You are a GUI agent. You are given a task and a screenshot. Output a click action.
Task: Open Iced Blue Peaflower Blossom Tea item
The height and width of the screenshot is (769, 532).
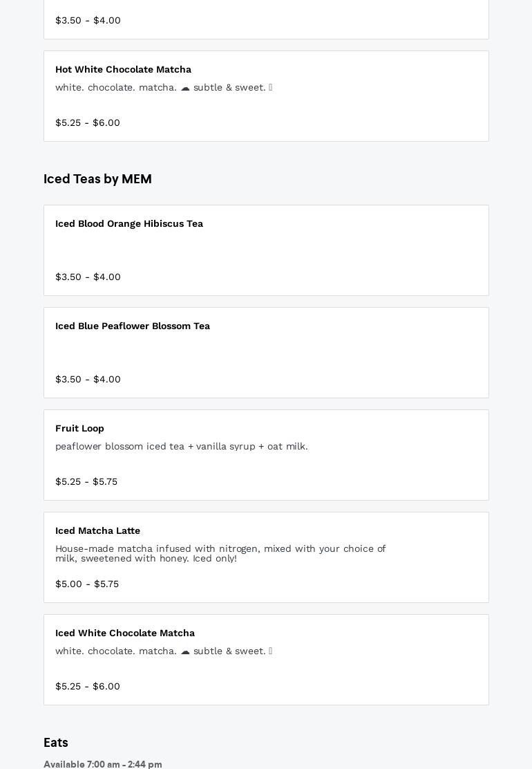click(133, 326)
